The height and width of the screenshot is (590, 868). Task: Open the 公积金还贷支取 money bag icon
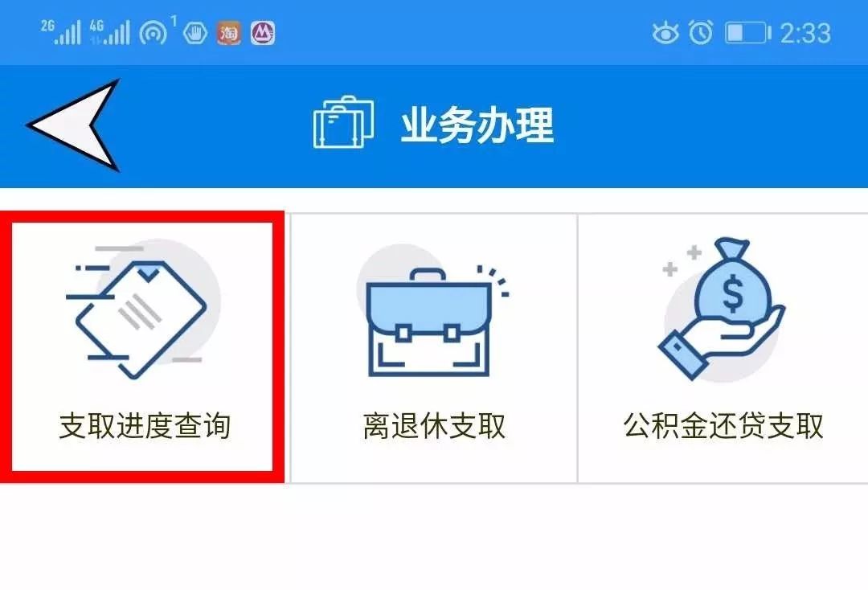tap(722, 309)
